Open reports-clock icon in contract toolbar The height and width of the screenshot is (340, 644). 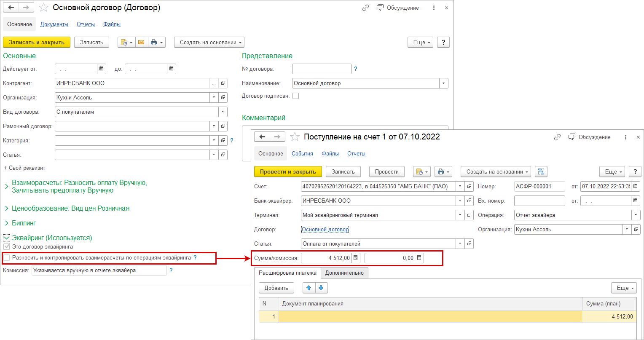click(126, 42)
